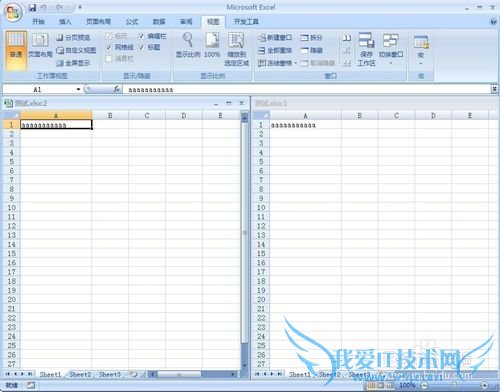Insert new worksheet tab in left window

click(134, 374)
